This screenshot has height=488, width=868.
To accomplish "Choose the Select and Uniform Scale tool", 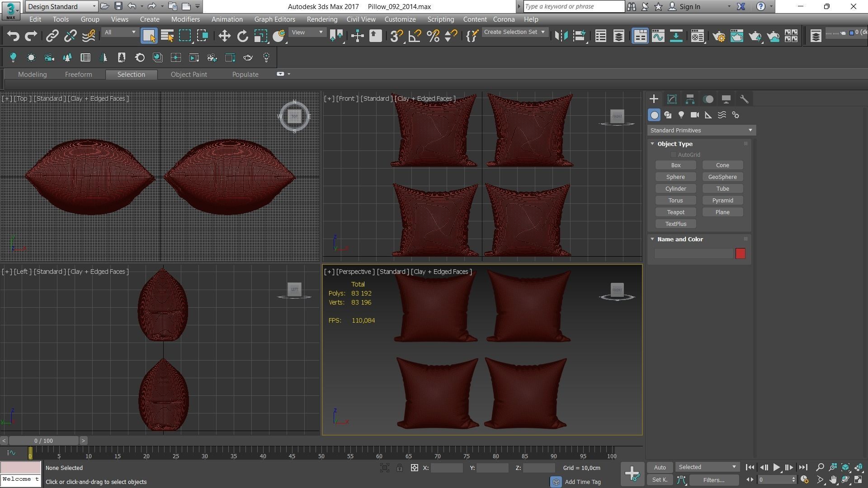I will (x=260, y=36).
